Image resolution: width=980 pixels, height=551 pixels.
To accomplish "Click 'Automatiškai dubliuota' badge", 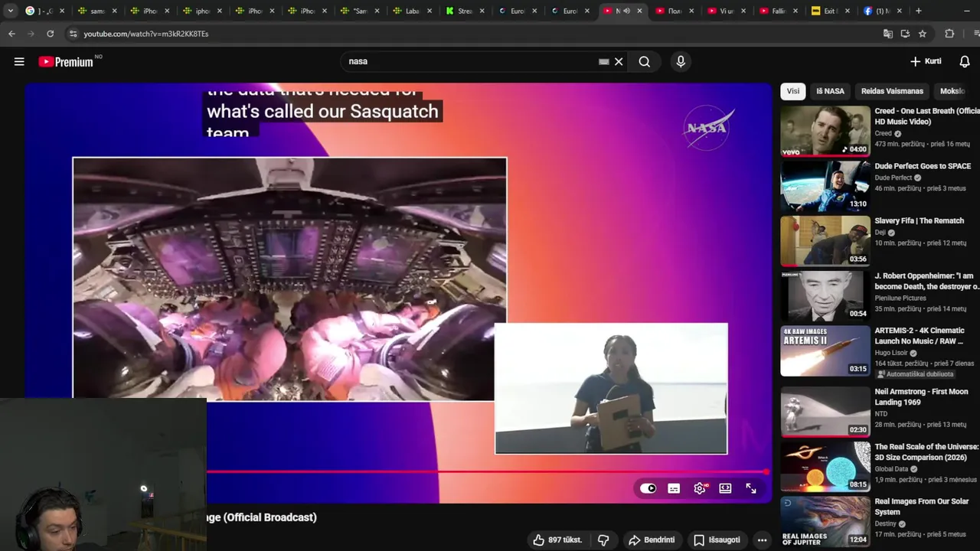I will [916, 374].
